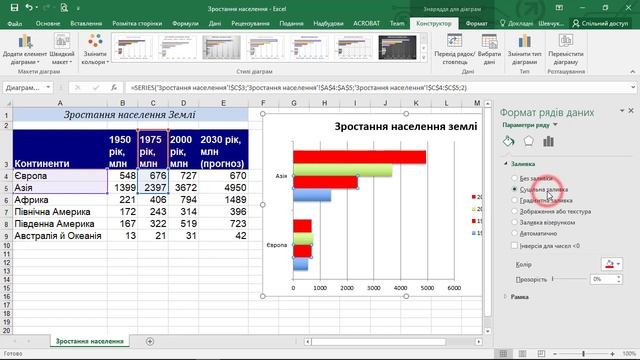This screenshot has width=640, height=360.
Task: Open Fill & Line tab (paint bucket)
Action: 508,141
